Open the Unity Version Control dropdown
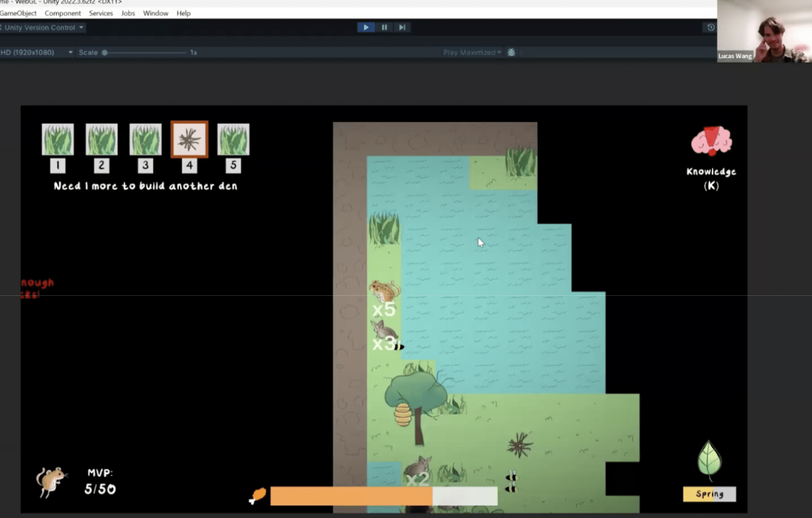 pos(44,28)
